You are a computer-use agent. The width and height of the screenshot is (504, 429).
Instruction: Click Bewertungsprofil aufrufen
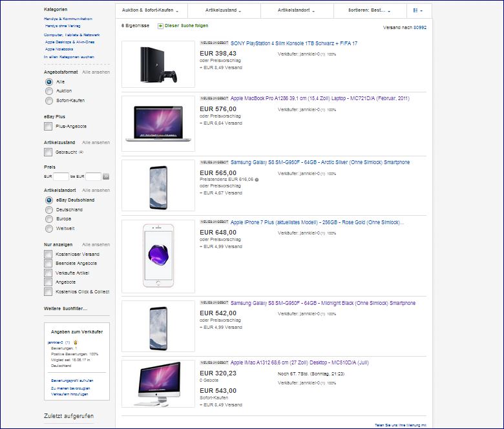[x=72, y=381]
